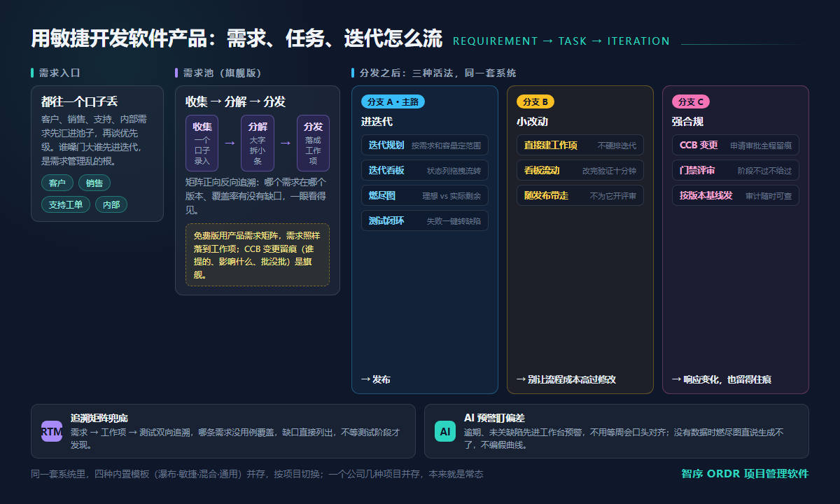Click the 收集 step box

click(202, 143)
